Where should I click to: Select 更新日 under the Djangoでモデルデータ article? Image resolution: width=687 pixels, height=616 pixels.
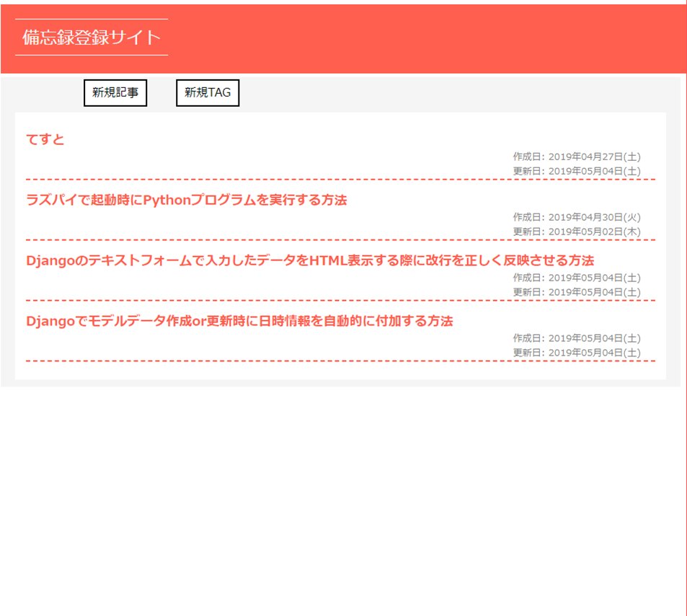point(577,353)
